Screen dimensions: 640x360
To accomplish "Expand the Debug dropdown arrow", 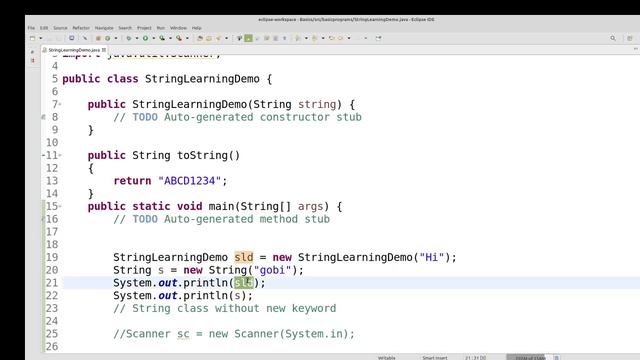I will click(137, 38).
